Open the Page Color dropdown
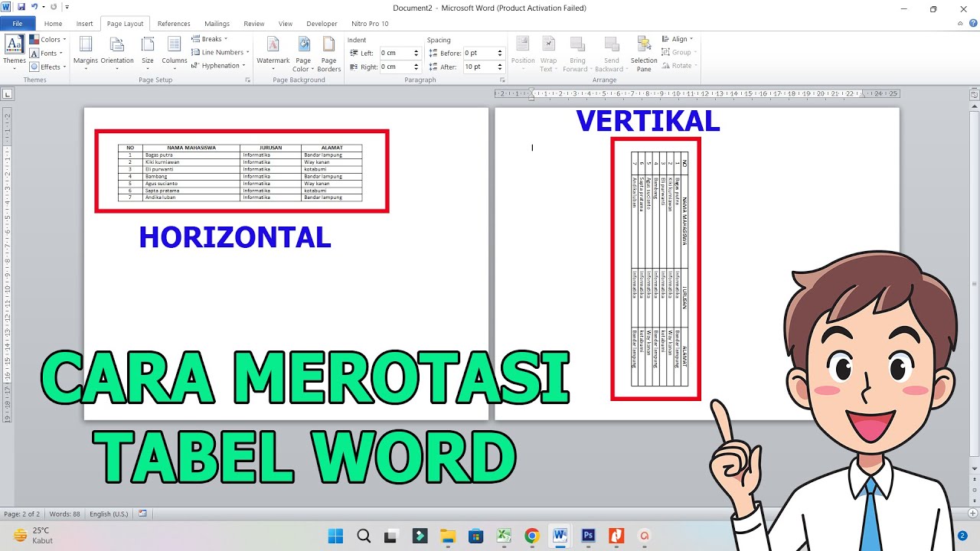Viewport: 980px width, 551px height. [x=303, y=54]
